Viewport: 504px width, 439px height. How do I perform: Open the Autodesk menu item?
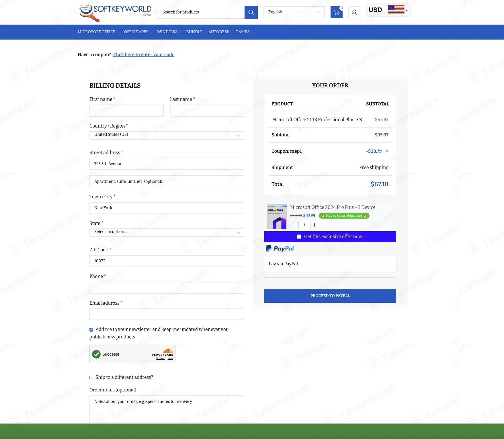219,32
